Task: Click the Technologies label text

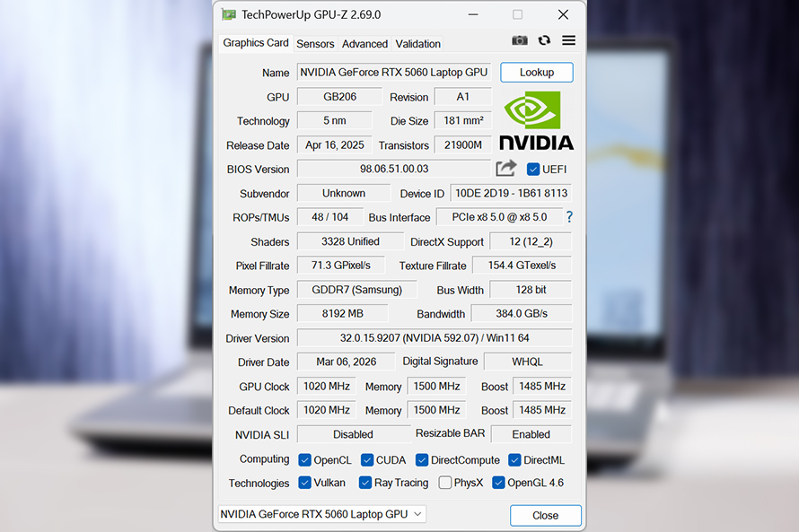Action: click(x=259, y=484)
